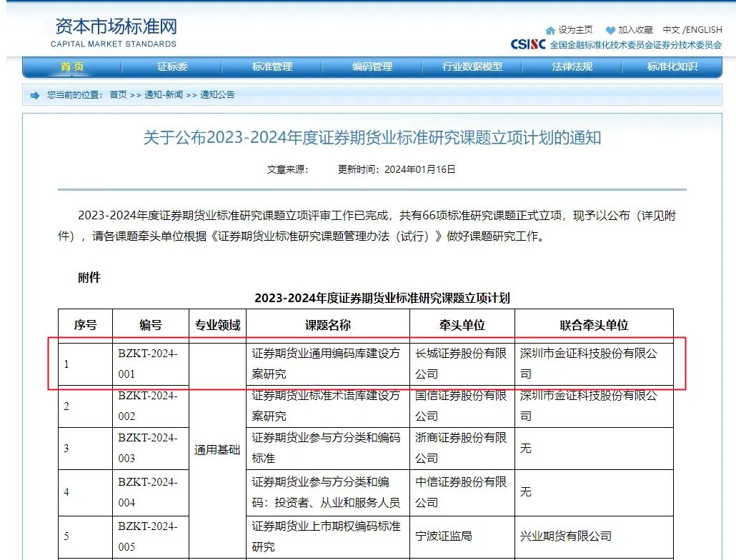Click the breadcrumb arrow icon
736x560 pixels.
click(35, 96)
